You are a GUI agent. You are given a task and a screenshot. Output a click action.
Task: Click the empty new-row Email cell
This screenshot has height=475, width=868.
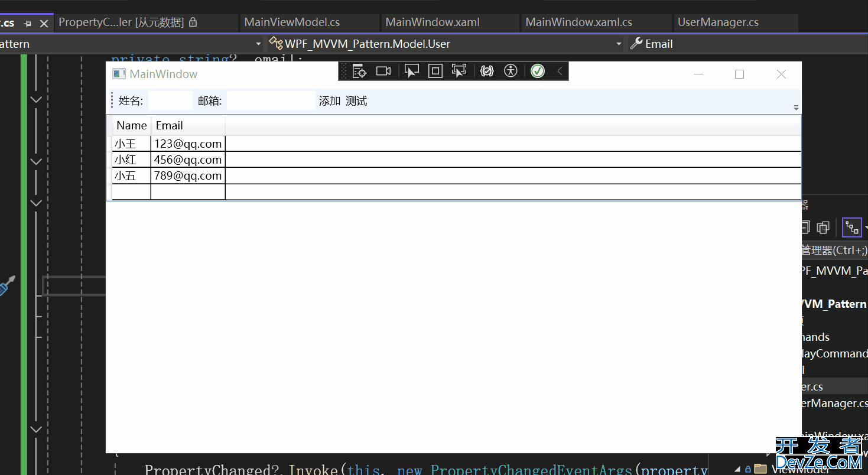[188, 192]
